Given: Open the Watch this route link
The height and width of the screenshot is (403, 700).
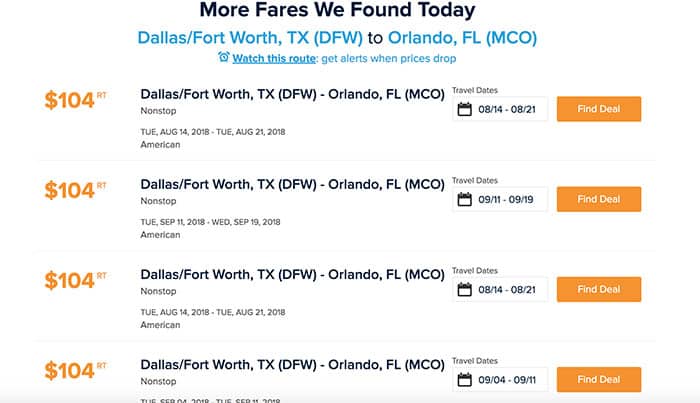Looking at the screenshot, I should pos(274,58).
